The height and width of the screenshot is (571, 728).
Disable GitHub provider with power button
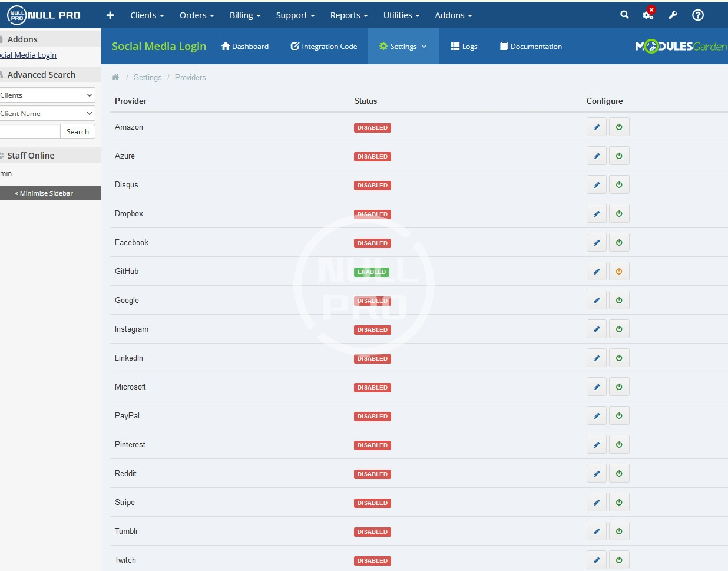619,272
